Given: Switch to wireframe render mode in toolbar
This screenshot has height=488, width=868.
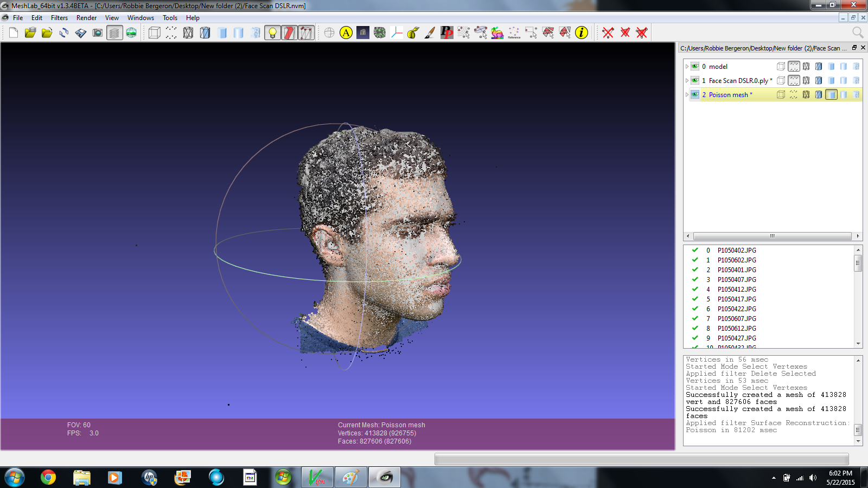Looking at the screenshot, I should 188,33.
